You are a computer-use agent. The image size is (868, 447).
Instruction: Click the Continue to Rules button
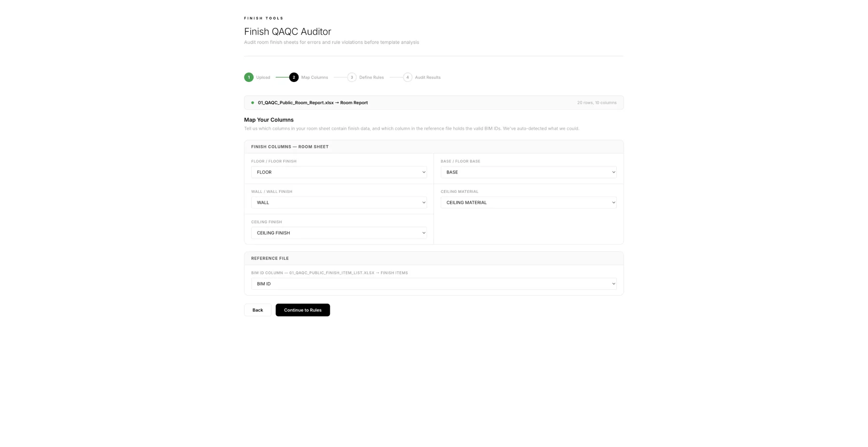point(302,310)
